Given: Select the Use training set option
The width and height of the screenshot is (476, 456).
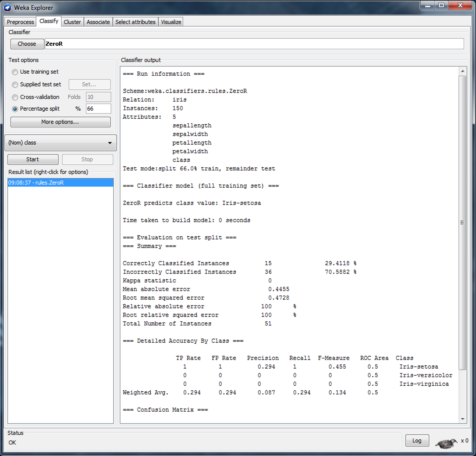Looking at the screenshot, I should tap(15, 72).
